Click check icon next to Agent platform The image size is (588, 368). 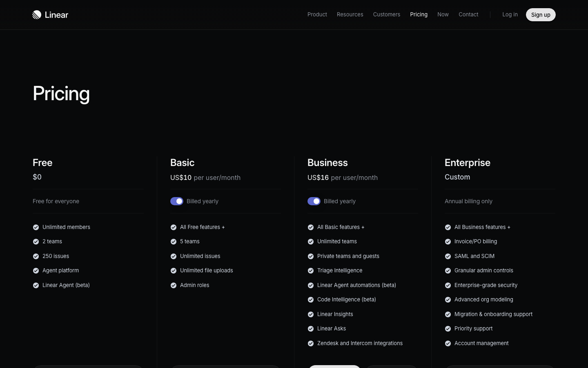(36, 271)
